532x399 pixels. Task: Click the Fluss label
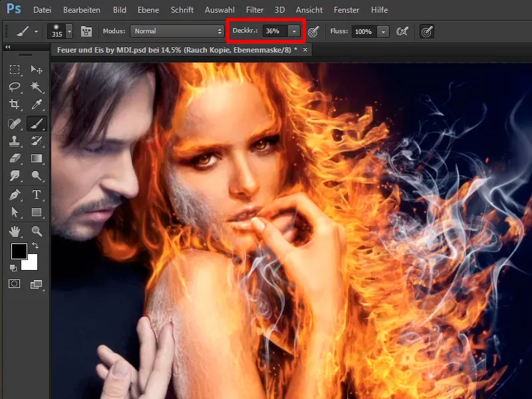point(339,31)
